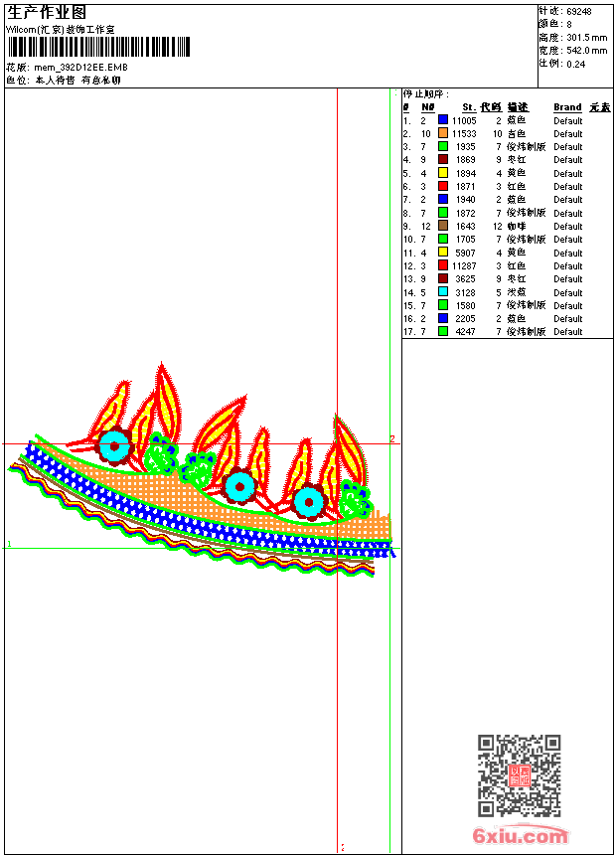
Task: Click the QR code image
Action: [519, 775]
